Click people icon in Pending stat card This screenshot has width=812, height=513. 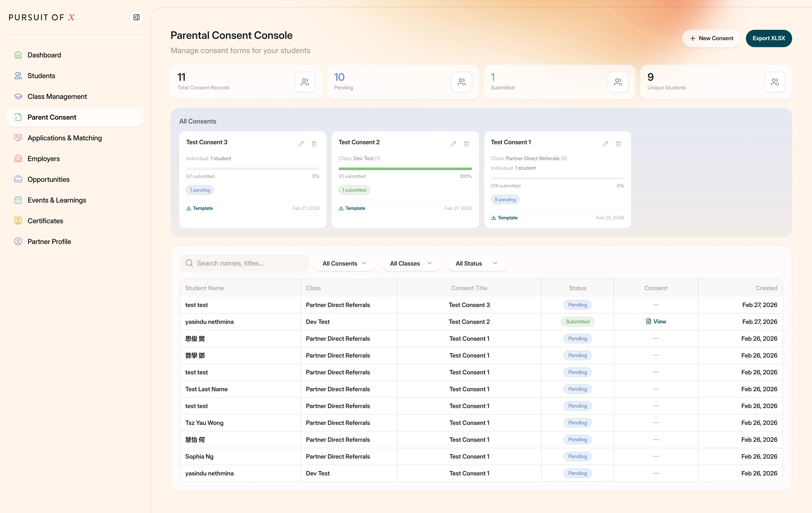[x=462, y=82]
